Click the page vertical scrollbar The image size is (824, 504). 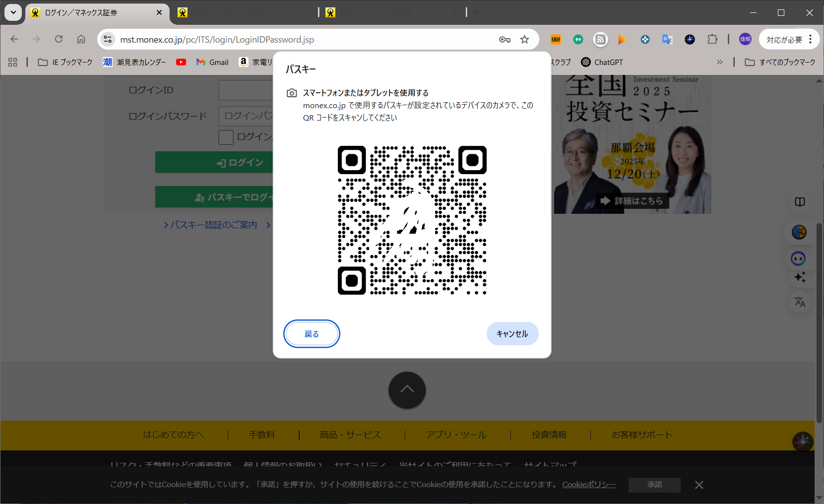819,322
